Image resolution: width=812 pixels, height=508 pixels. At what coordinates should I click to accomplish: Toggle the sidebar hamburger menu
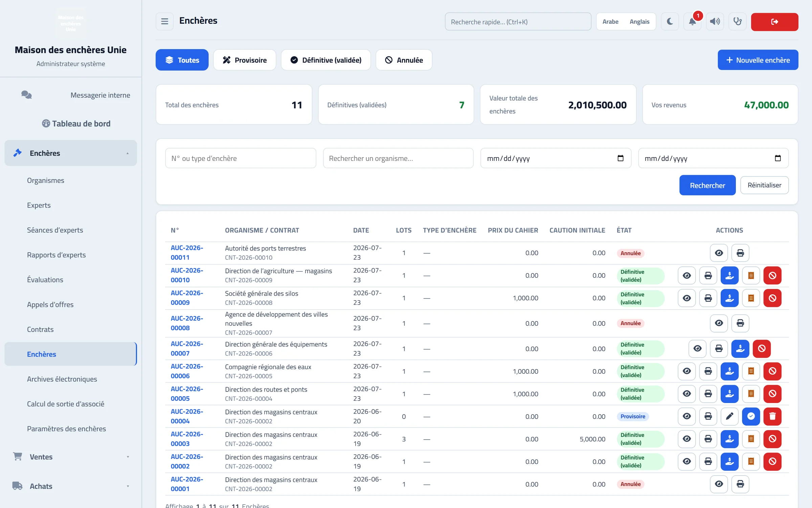pyautogui.click(x=164, y=22)
